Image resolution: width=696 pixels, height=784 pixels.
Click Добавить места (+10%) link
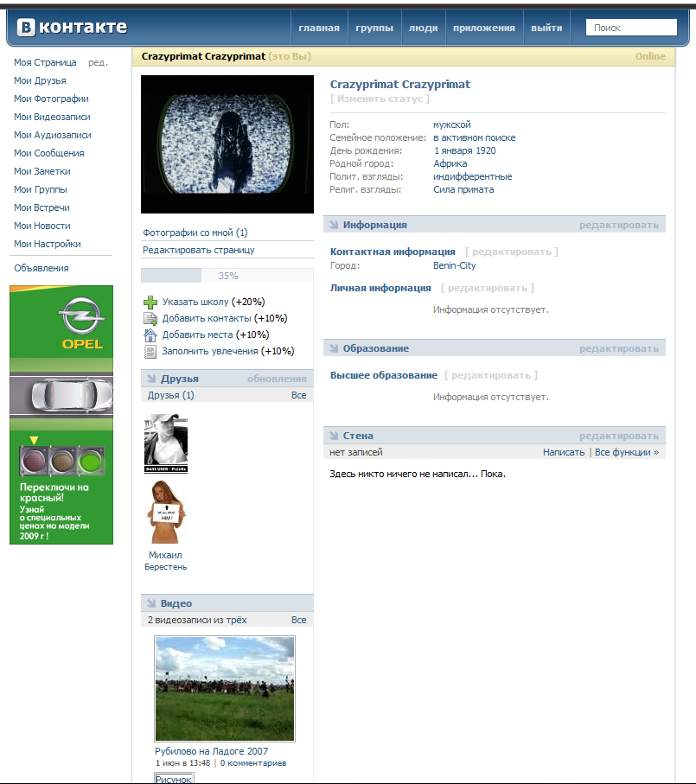click(x=215, y=335)
